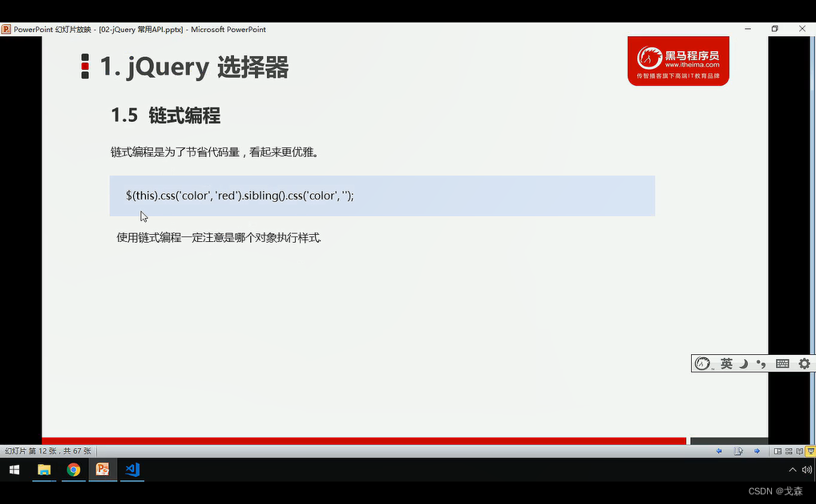Viewport: 816px width, 504px height.
Task: Switch to Slide Sorter view
Action: pos(789,451)
